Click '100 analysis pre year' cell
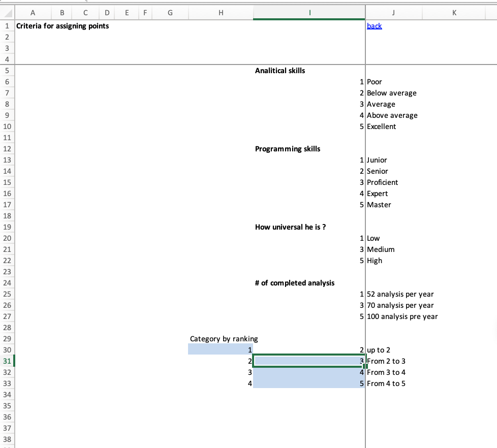 pyautogui.click(x=402, y=316)
